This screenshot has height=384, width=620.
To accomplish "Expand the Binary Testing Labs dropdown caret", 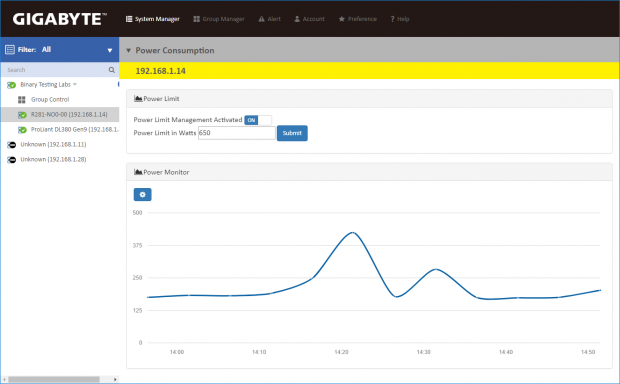I will point(75,84).
